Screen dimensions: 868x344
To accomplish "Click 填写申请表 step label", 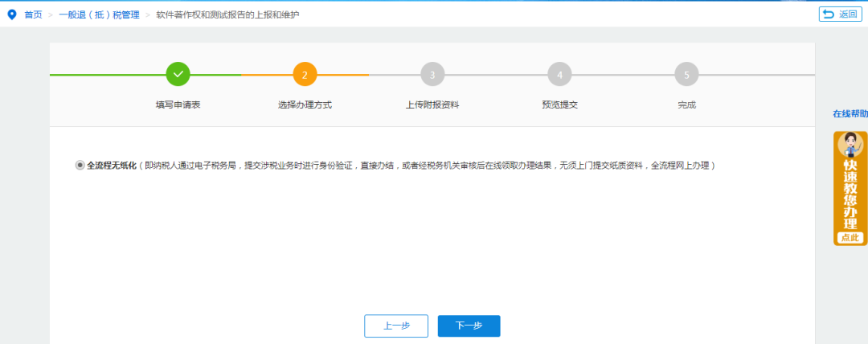I will [178, 104].
